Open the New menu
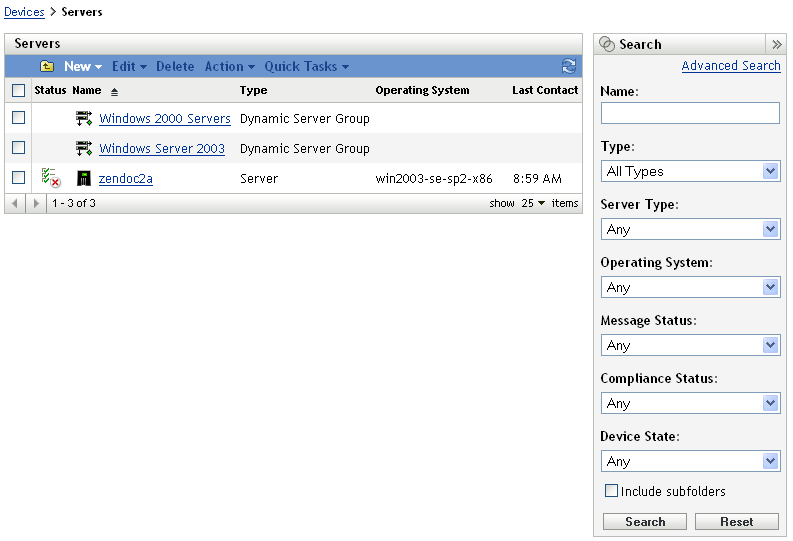 [x=83, y=66]
